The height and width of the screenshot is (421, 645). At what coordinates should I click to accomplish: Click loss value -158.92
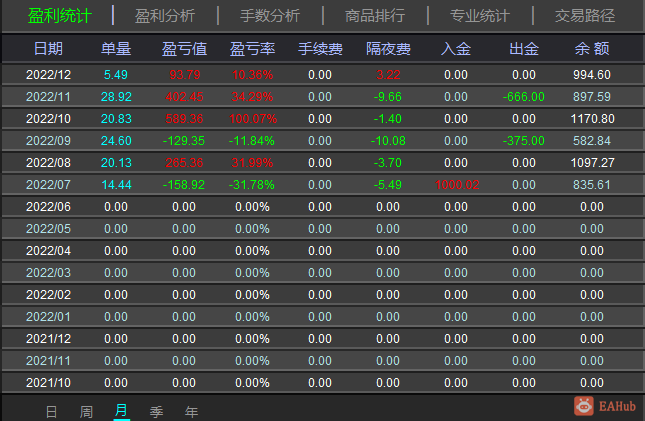183,185
